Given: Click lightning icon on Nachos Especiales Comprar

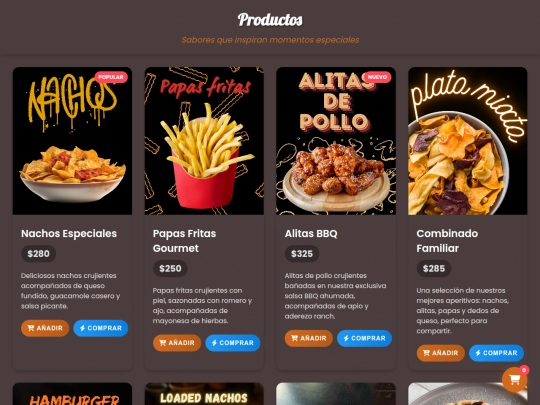Looking at the screenshot, I should point(82,328).
